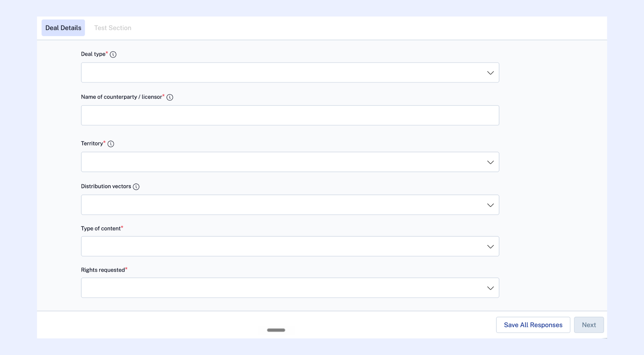Click the Territory label text
The height and width of the screenshot is (355, 644).
click(92, 144)
